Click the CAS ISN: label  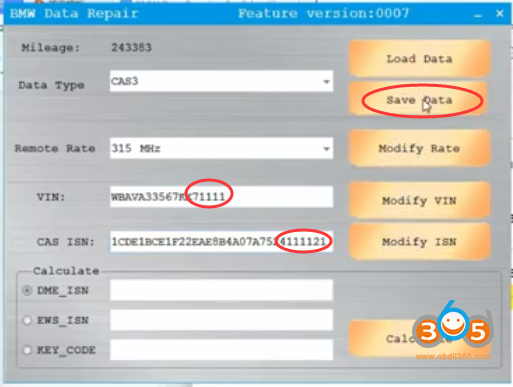tap(66, 242)
